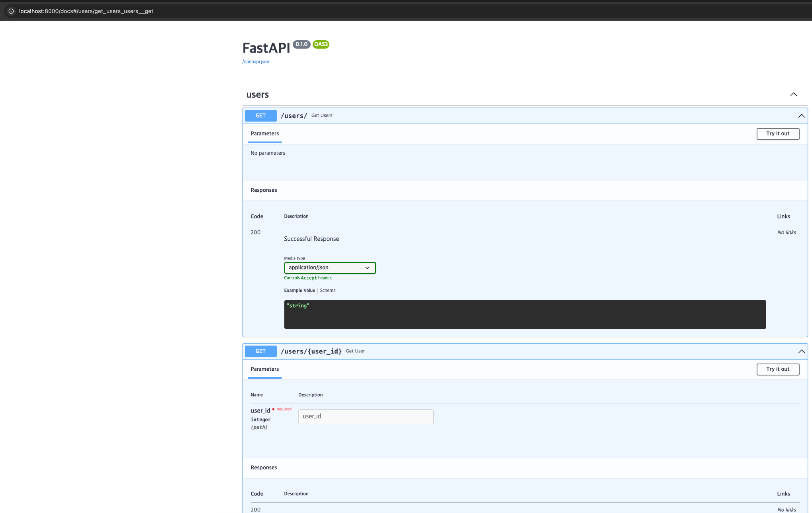Click the site info icon in address bar
This screenshot has height=513, width=812.
pyautogui.click(x=11, y=11)
